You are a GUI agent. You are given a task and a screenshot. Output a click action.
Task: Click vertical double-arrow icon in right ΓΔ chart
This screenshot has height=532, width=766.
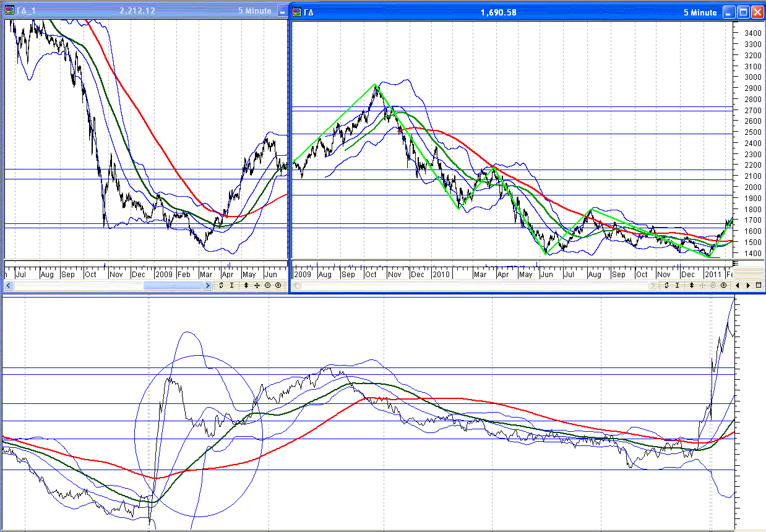(x=691, y=285)
